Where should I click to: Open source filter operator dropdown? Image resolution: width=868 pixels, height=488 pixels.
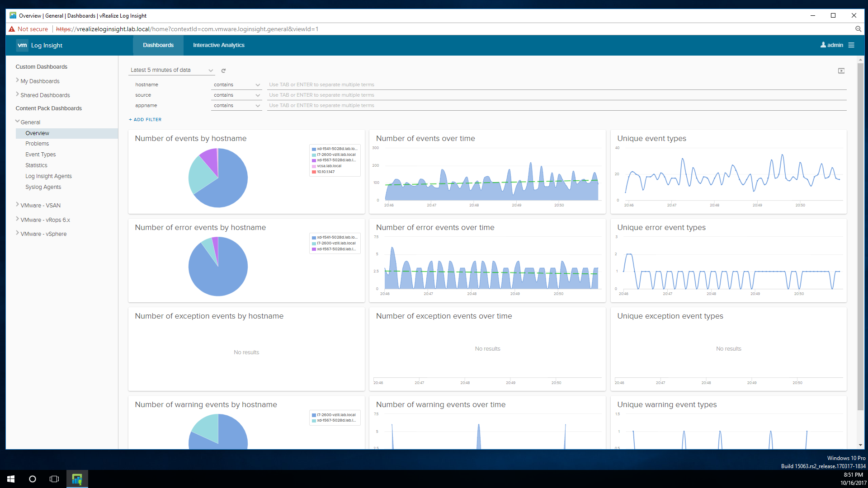tap(237, 95)
